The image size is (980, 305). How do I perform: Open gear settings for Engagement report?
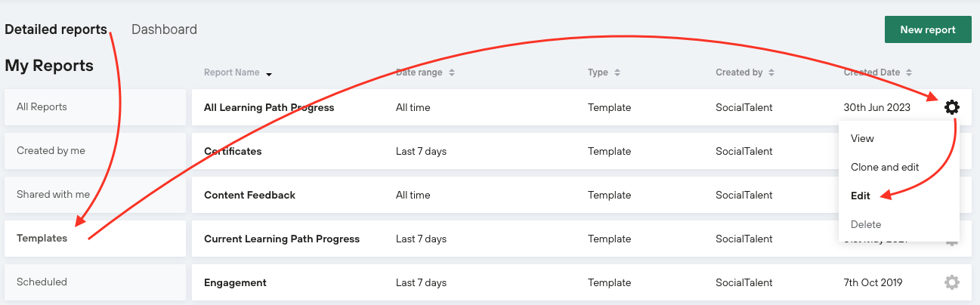pyautogui.click(x=952, y=282)
